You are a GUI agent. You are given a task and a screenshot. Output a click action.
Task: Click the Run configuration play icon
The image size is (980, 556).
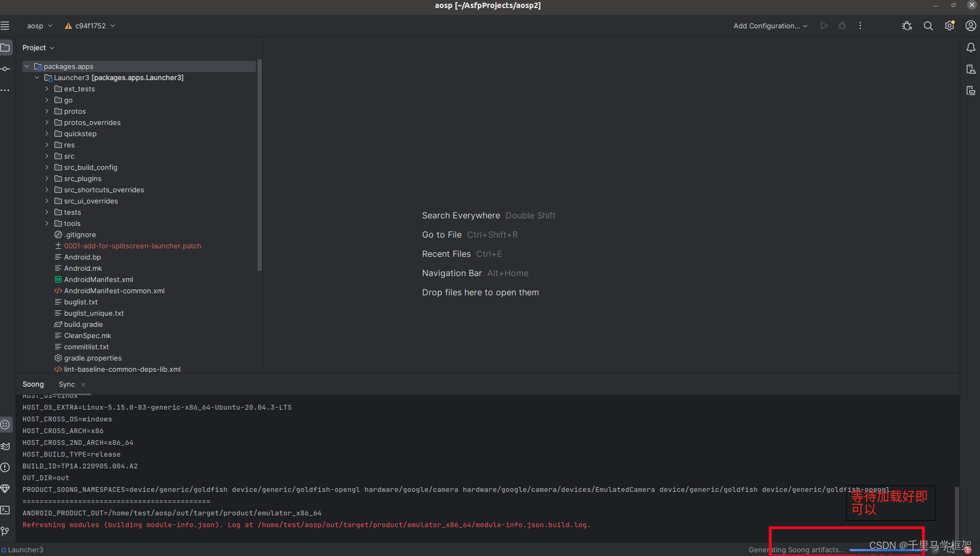(824, 26)
